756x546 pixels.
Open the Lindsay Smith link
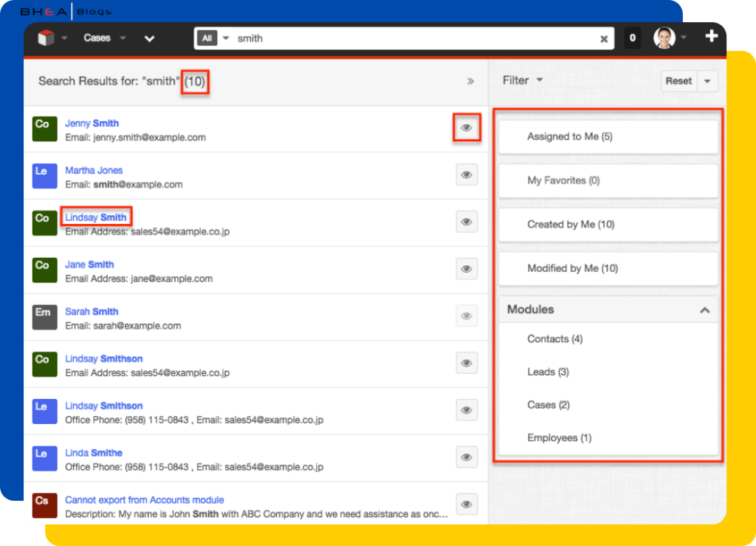[95, 217]
